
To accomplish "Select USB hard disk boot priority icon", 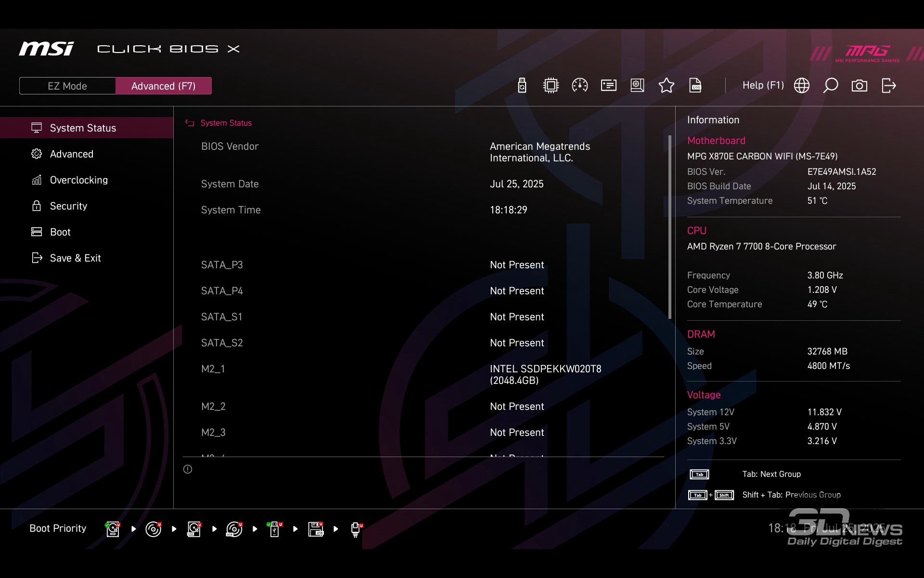I will pos(194,529).
